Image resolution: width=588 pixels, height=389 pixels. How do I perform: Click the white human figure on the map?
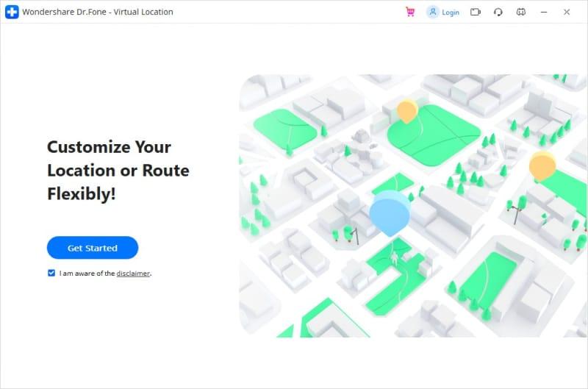pos(395,258)
